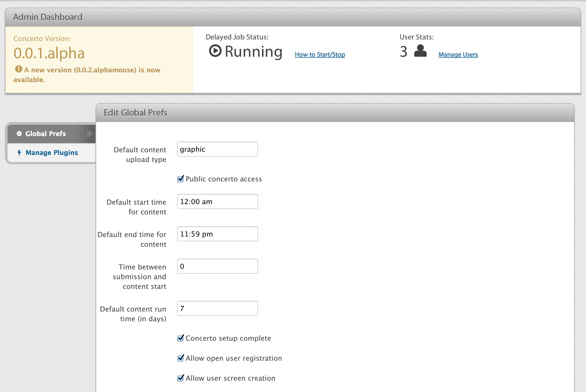This screenshot has width=586, height=392.
Task: Click the Running play-circle status icon
Action: (215, 51)
